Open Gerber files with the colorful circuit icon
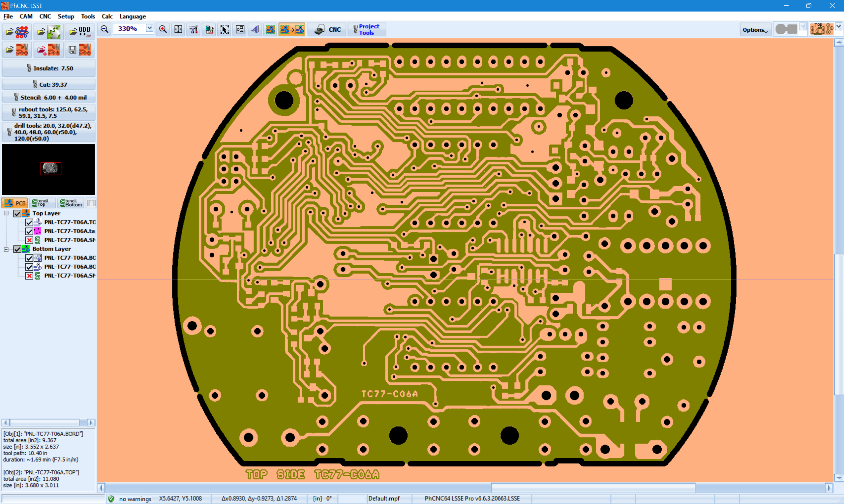 coord(17,32)
